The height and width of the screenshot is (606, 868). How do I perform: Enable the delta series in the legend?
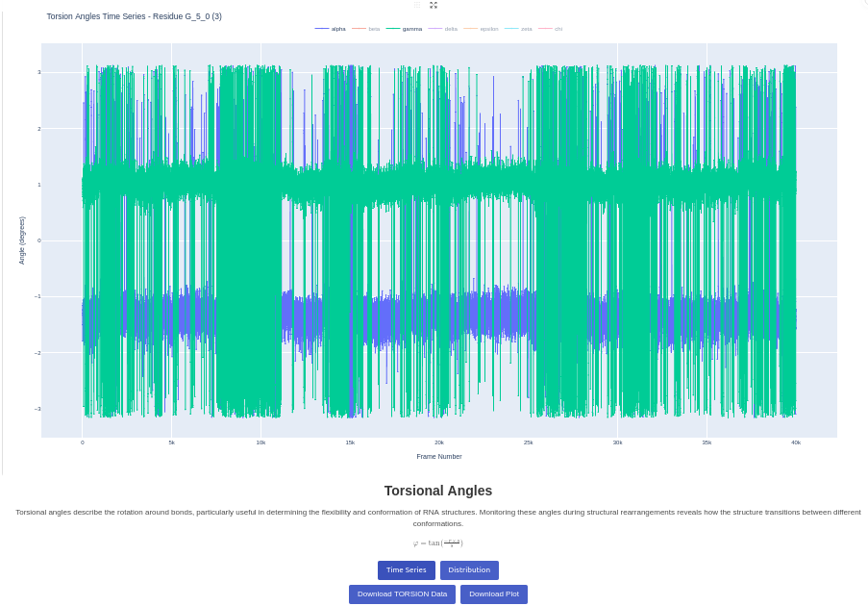pos(451,29)
